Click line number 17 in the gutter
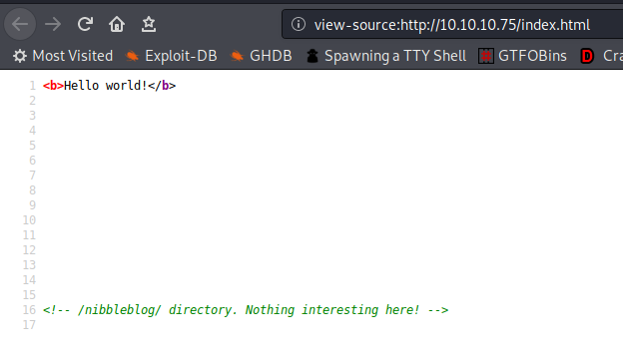This screenshot has width=623, height=364. pyautogui.click(x=29, y=325)
